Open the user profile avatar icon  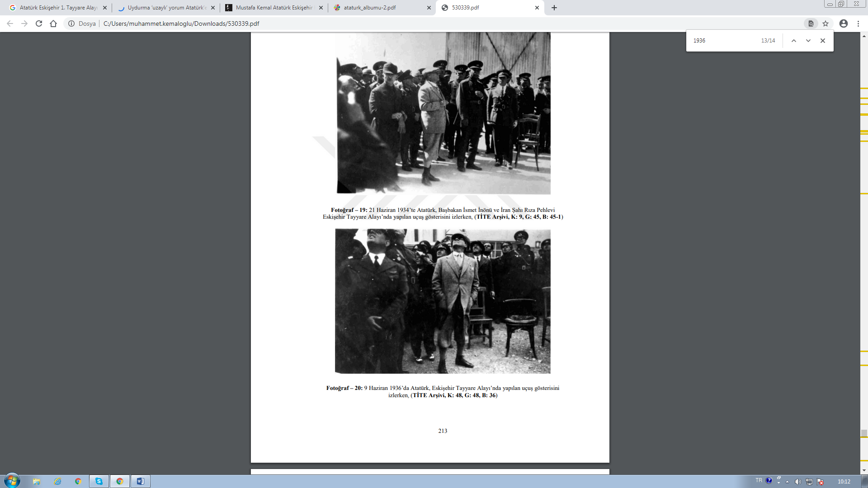coord(844,23)
